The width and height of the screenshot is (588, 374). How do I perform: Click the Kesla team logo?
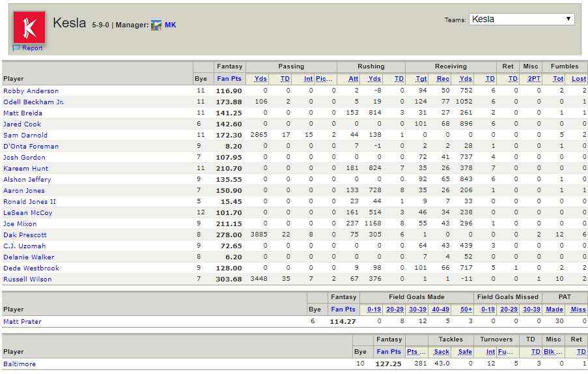[x=29, y=27]
